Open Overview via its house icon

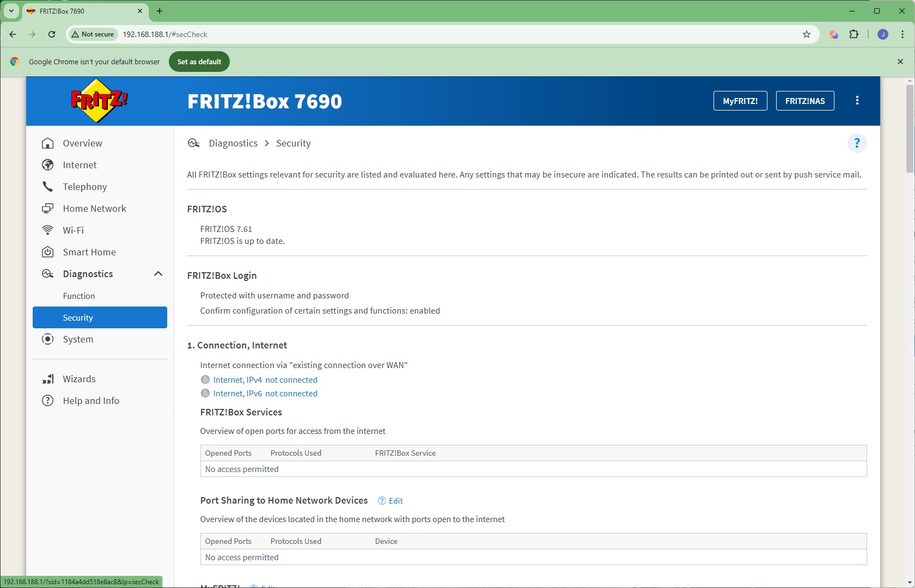click(48, 143)
